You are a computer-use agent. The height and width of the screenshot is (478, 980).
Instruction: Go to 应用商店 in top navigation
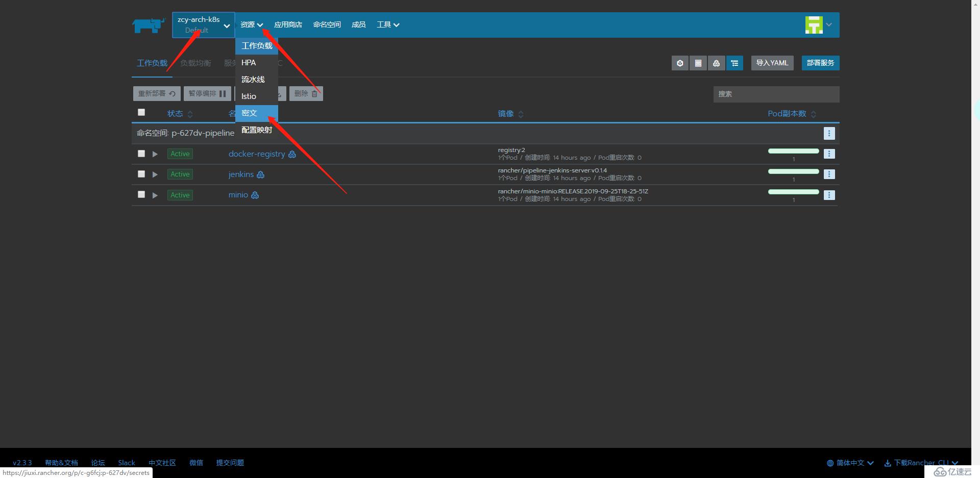[x=288, y=24]
